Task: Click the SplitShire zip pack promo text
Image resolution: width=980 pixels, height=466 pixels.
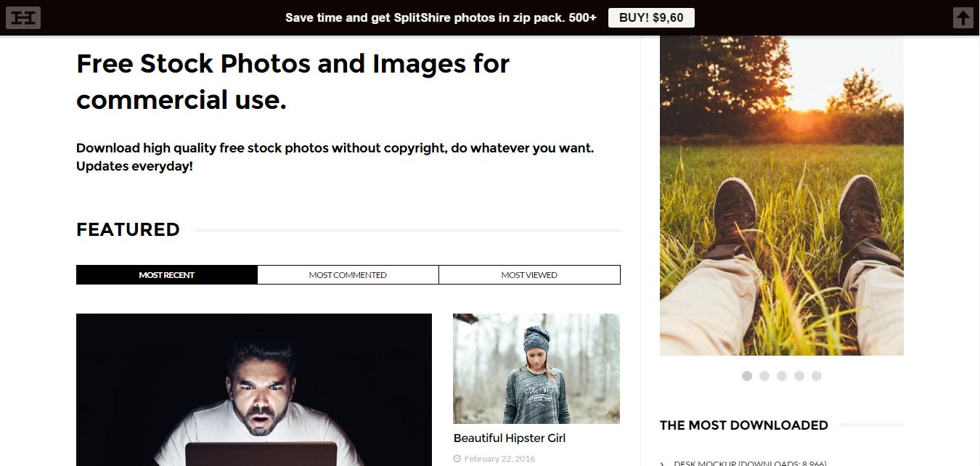Action: (441, 18)
